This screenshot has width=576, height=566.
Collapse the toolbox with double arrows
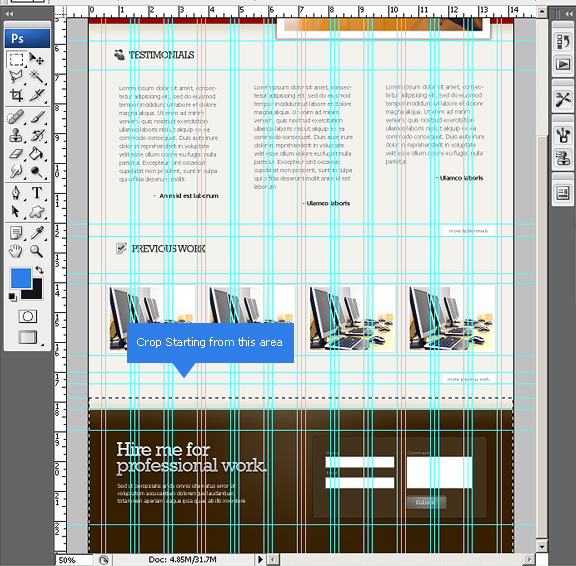tap(9, 14)
